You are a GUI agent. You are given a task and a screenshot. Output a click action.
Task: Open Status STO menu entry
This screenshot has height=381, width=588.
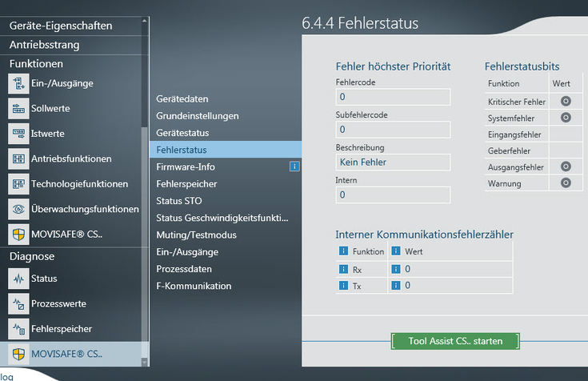(181, 200)
